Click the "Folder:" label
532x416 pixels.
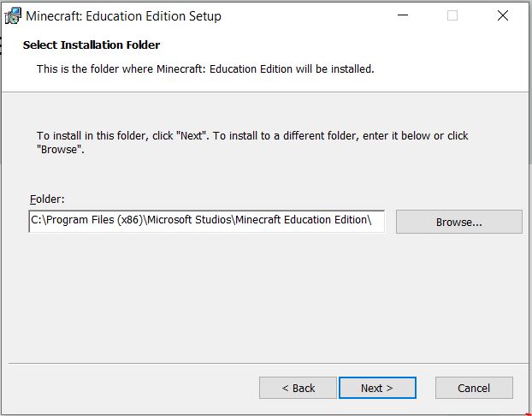point(47,199)
